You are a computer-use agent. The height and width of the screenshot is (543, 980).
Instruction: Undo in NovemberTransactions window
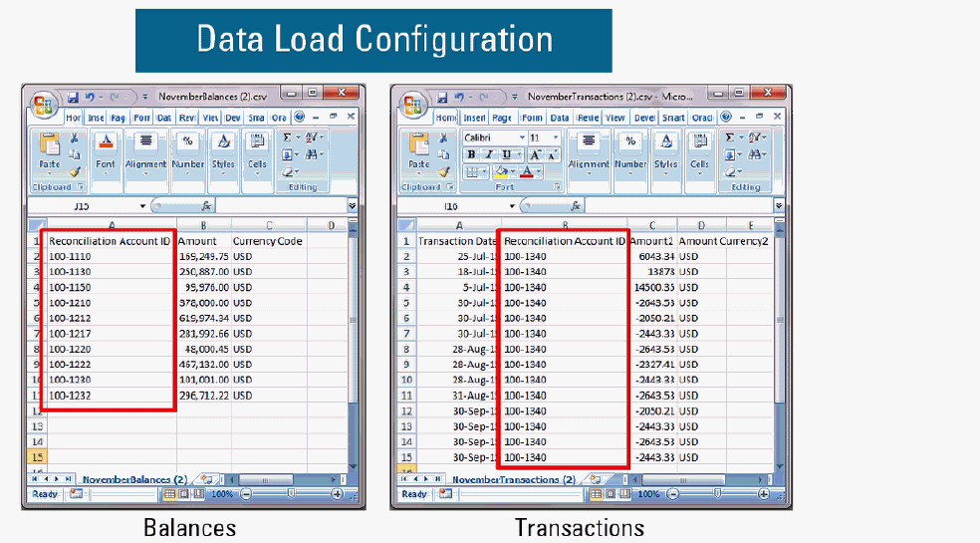pos(459,97)
